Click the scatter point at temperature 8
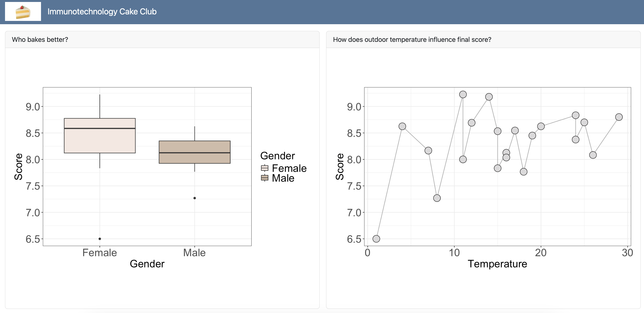The image size is (644, 313). (437, 198)
